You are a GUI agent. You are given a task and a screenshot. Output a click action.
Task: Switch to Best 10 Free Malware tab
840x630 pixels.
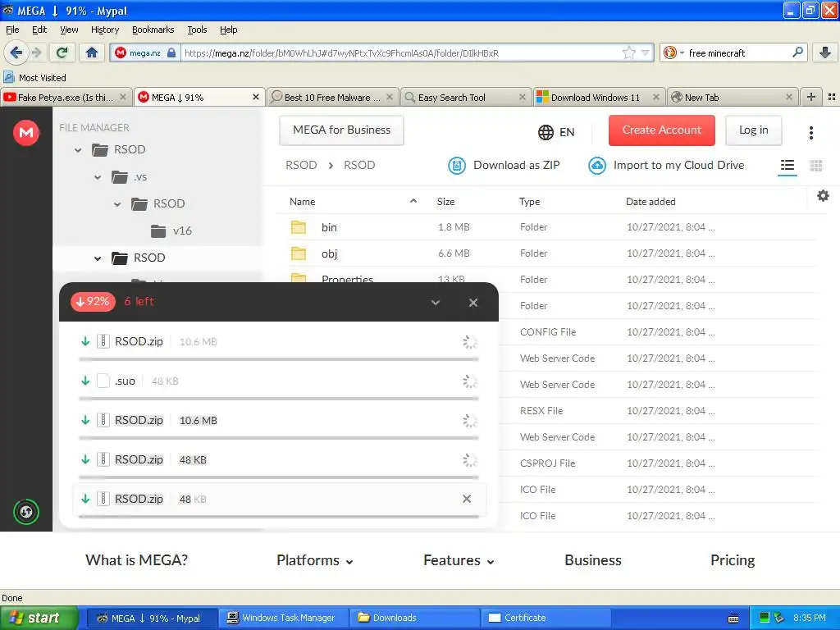332,97
